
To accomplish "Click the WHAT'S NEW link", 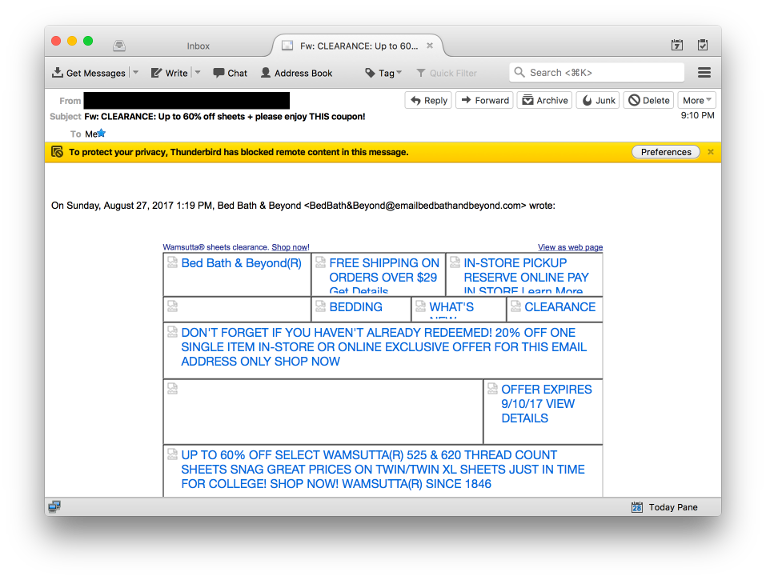I will pyautogui.click(x=451, y=309).
